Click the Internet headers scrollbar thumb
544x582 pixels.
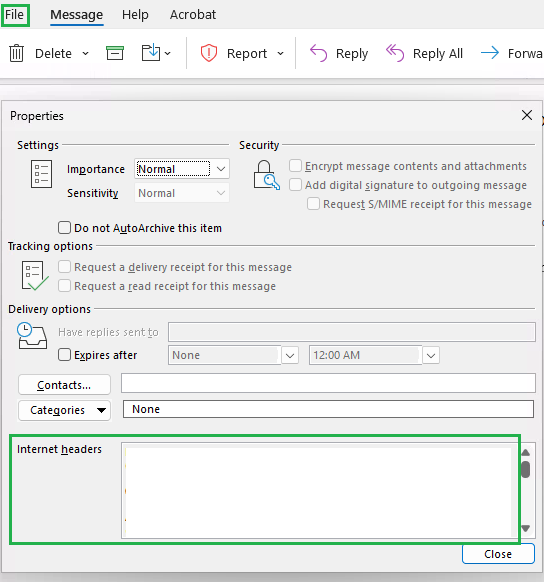[x=525, y=469]
